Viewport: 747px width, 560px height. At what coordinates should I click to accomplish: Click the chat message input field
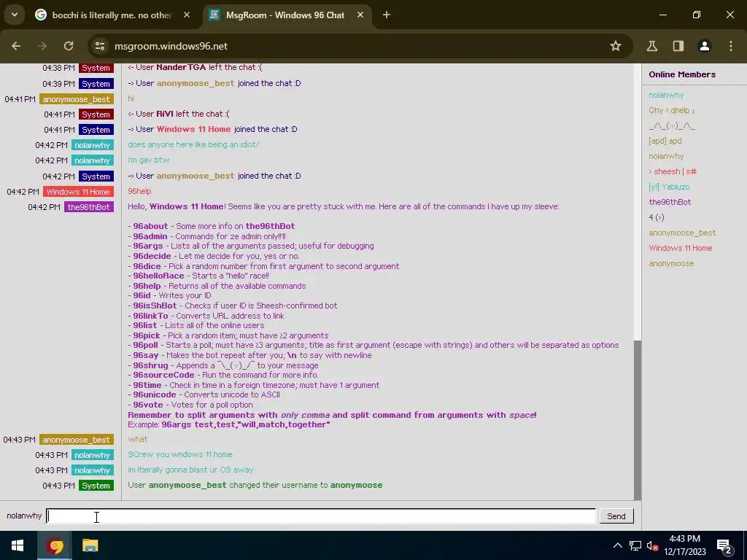321,516
